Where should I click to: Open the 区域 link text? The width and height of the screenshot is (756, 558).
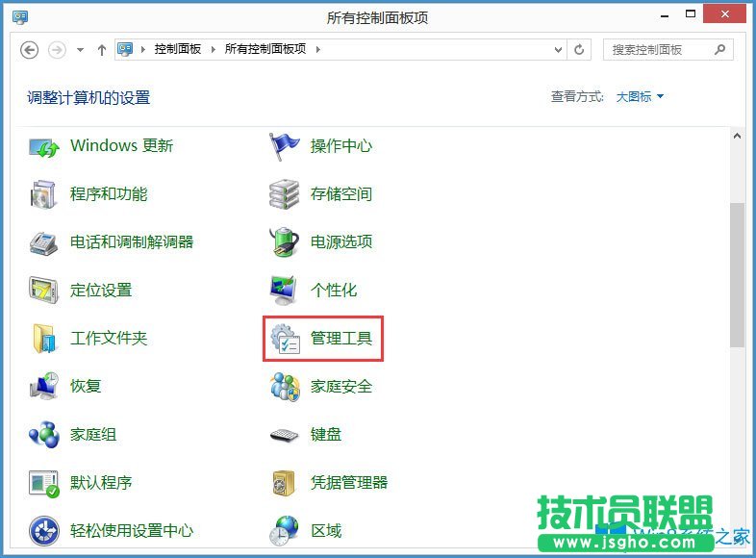pos(326,531)
